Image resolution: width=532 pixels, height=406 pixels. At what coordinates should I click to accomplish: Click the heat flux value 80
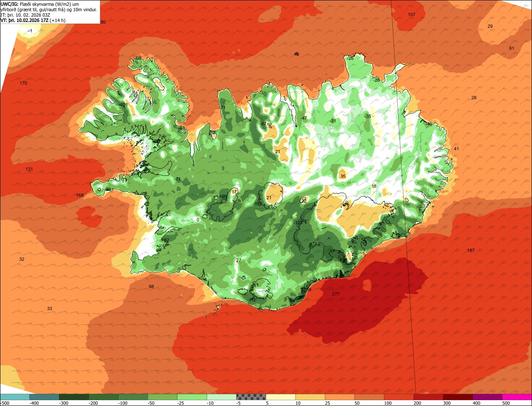(x=103, y=22)
